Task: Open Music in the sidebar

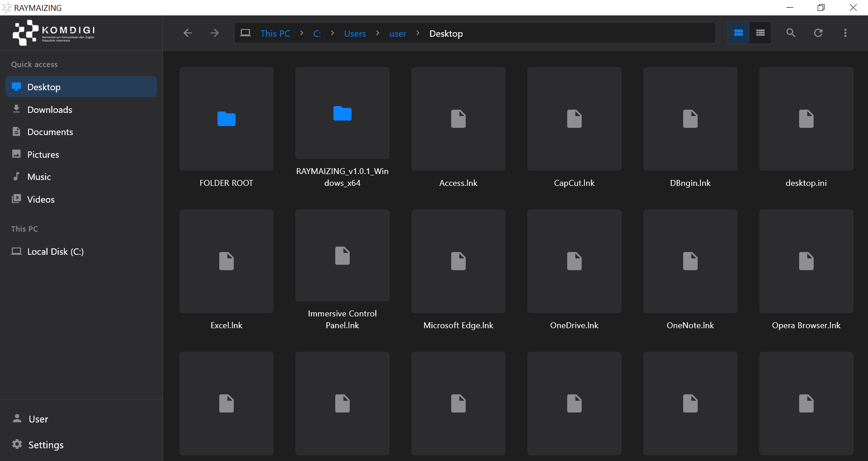Action: pos(82,177)
